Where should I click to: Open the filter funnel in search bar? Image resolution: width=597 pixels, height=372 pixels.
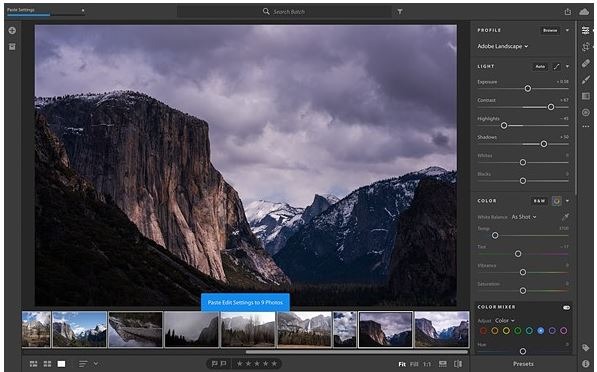coord(400,12)
